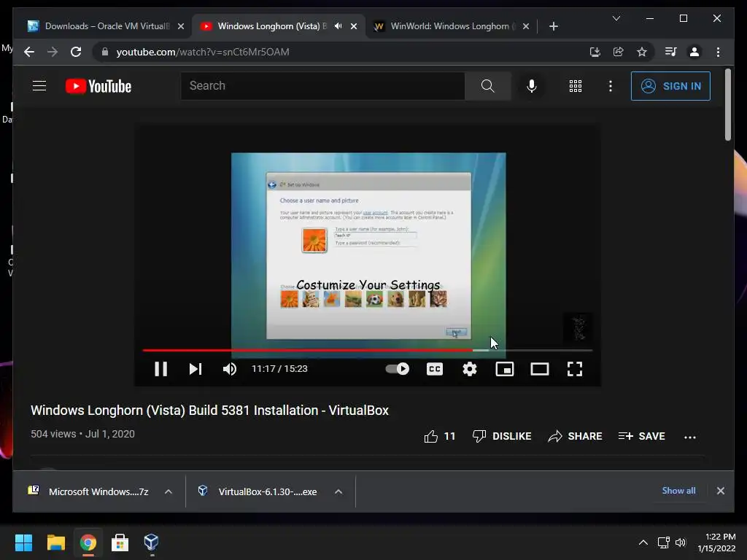Turn on closed captions CC
Viewport: 747px width, 560px height.
click(435, 369)
